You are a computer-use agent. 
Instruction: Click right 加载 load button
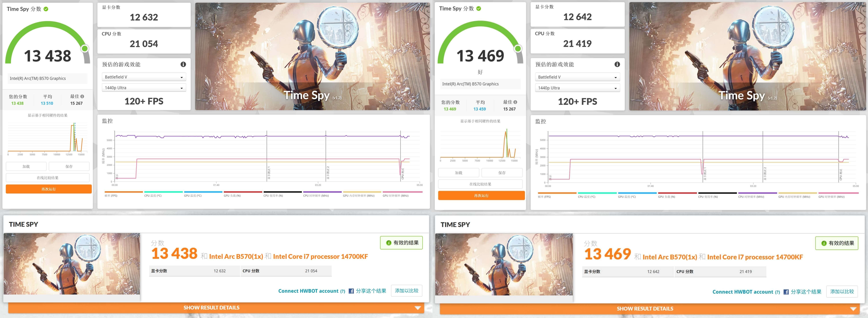(459, 173)
